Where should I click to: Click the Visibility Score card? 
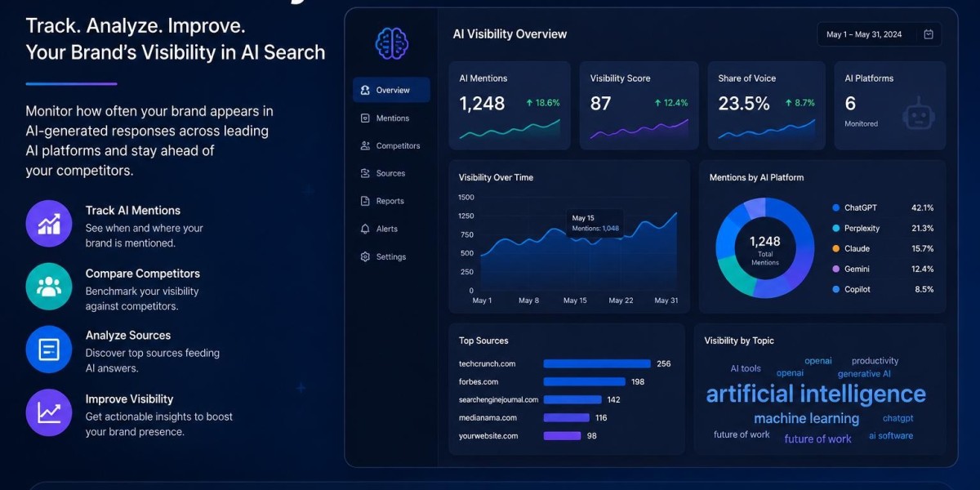(x=639, y=105)
